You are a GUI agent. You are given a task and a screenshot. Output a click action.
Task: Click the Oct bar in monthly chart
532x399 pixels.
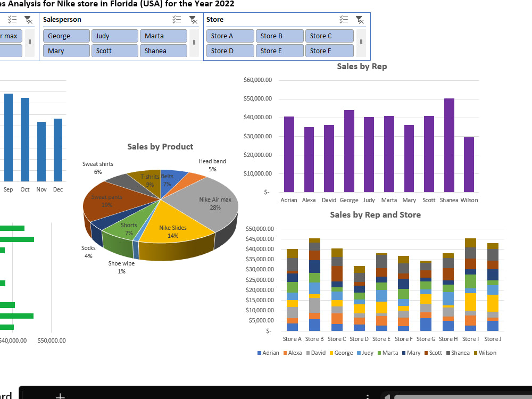(x=25, y=140)
